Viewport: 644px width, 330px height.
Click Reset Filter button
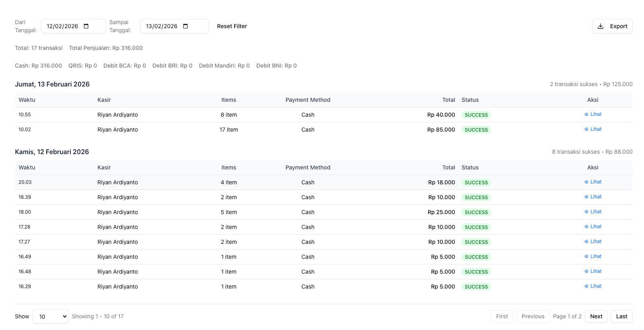[x=232, y=26]
